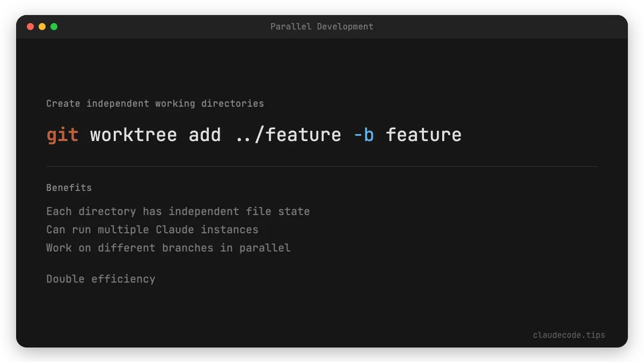The image size is (644, 362).
Task: Select the orange git keyword
Action: tap(62, 135)
